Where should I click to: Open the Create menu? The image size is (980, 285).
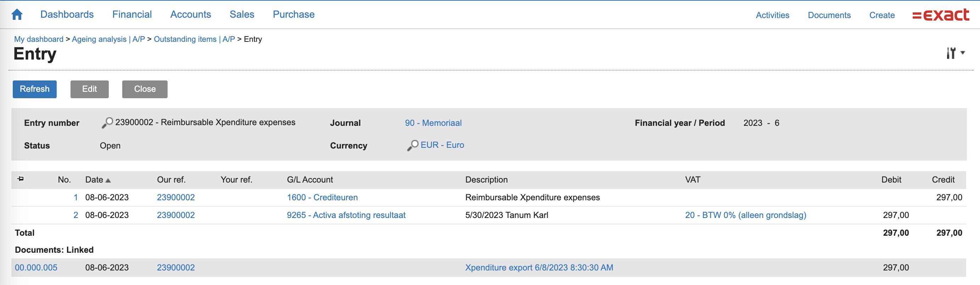(882, 15)
